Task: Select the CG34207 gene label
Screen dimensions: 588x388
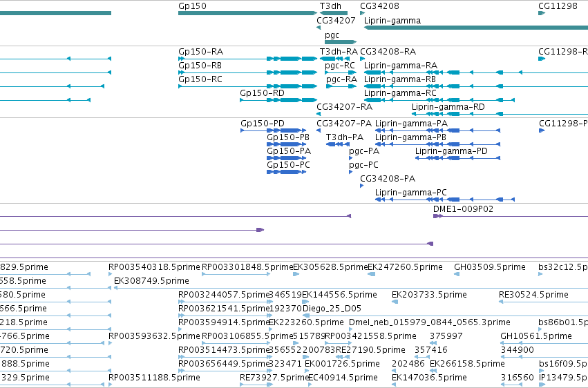Action: [x=336, y=21]
